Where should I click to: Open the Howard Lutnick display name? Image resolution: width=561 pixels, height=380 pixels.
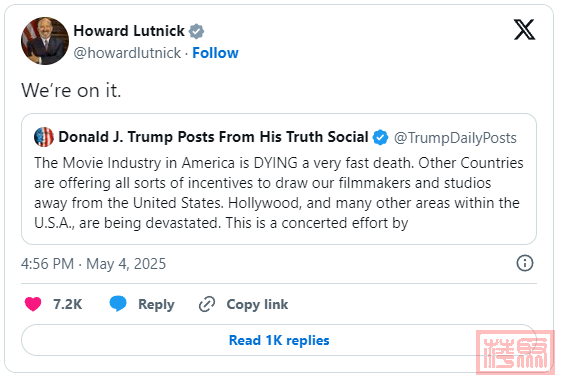tap(129, 31)
